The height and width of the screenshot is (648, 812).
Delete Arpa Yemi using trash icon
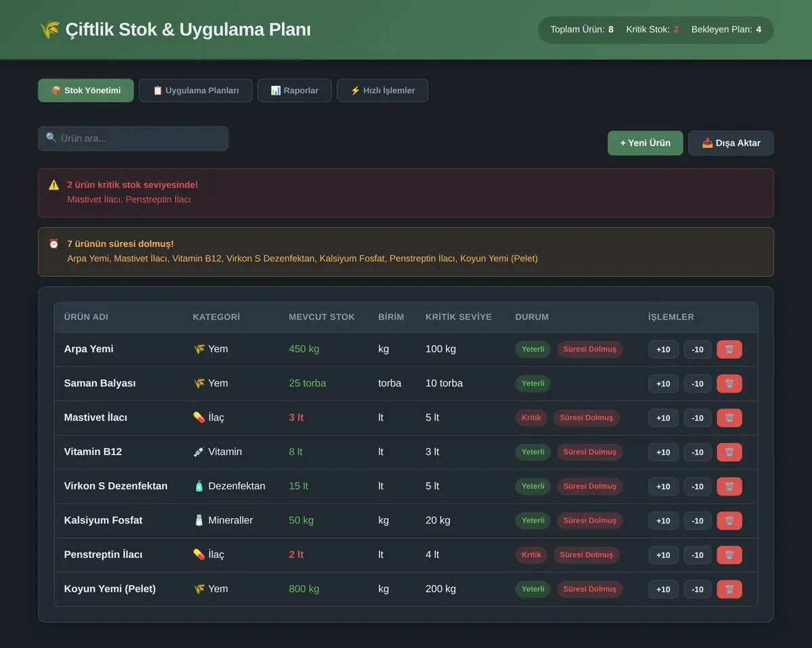pos(729,349)
